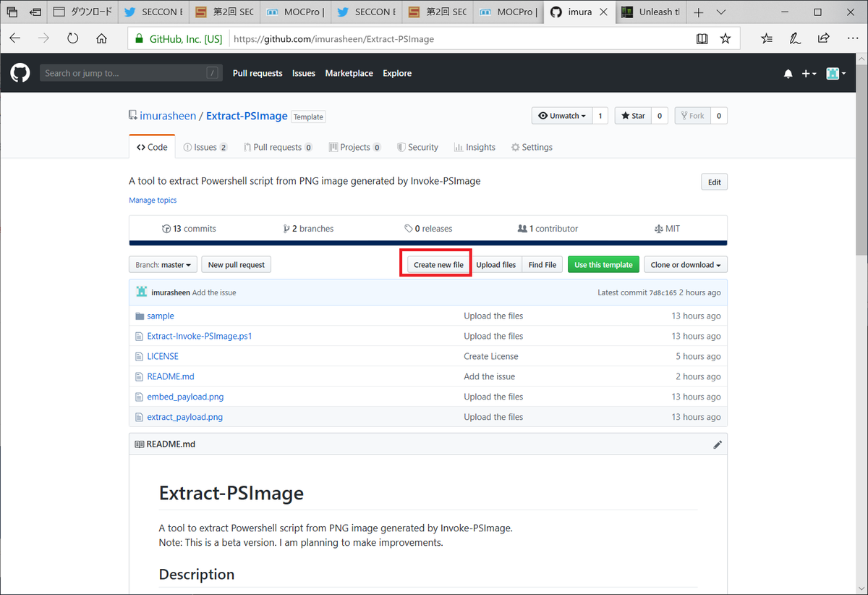Close the active imura tab

click(x=603, y=12)
